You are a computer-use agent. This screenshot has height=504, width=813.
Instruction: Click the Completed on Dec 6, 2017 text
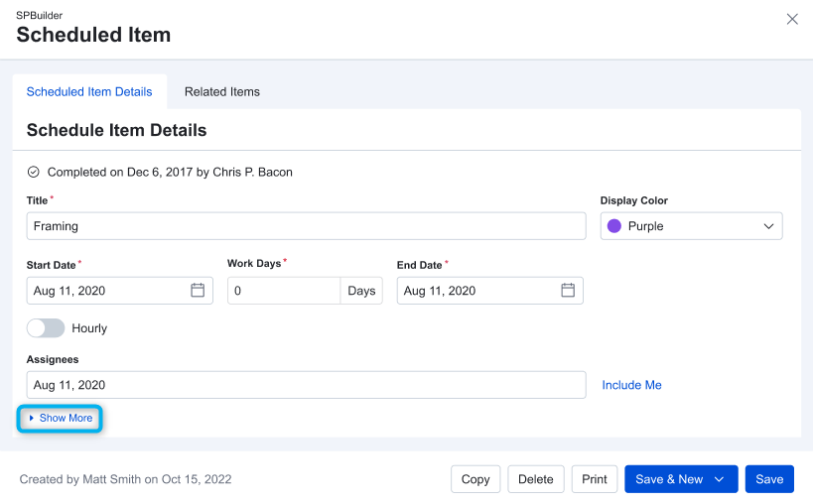170,172
